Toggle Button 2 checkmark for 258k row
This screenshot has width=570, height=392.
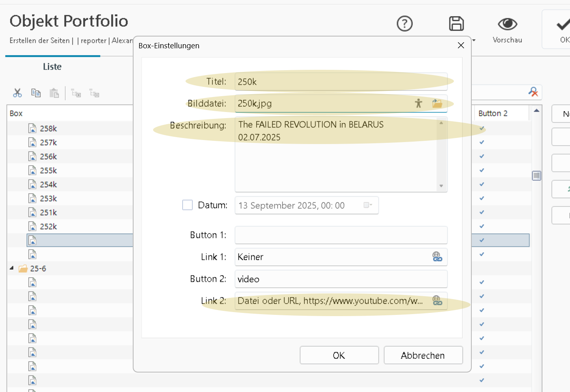point(482,129)
